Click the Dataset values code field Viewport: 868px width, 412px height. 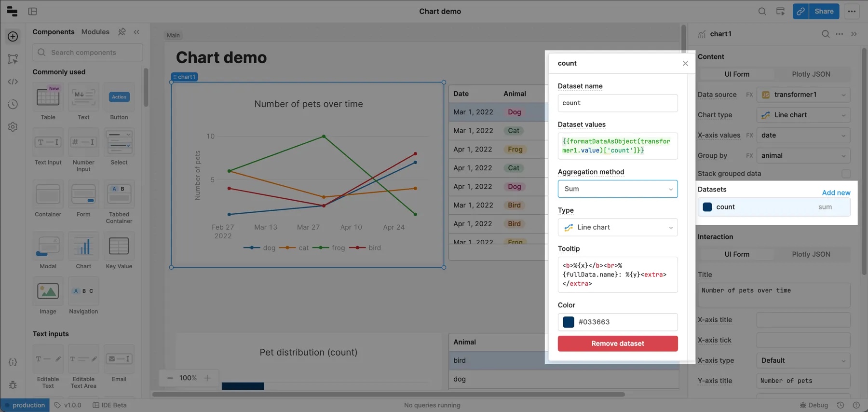coord(618,146)
